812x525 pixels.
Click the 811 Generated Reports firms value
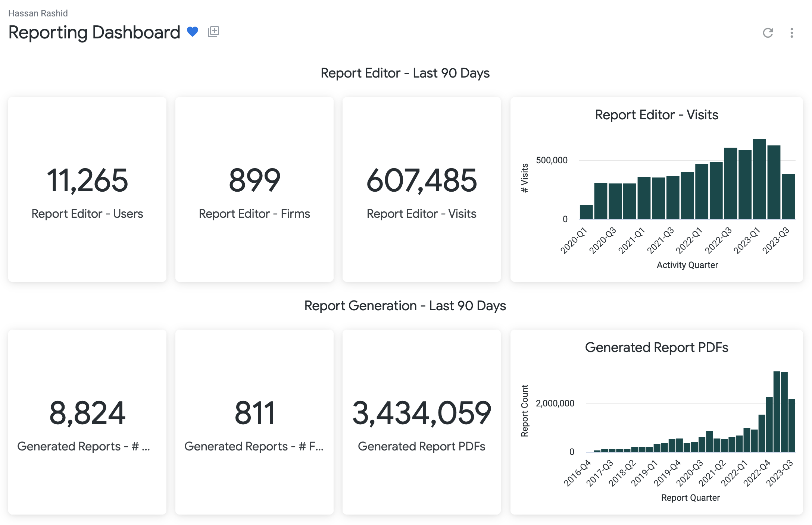pyautogui.click(x=254, y=413)
